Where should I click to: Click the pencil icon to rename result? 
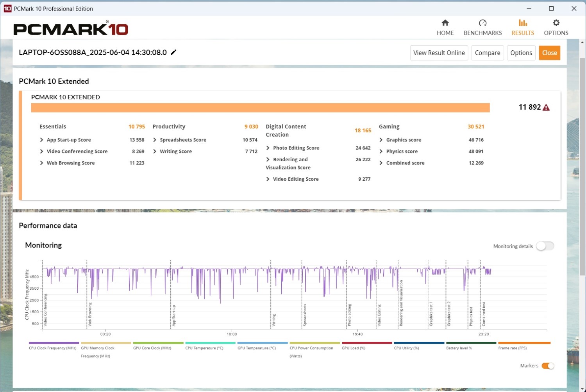(173, 52)
